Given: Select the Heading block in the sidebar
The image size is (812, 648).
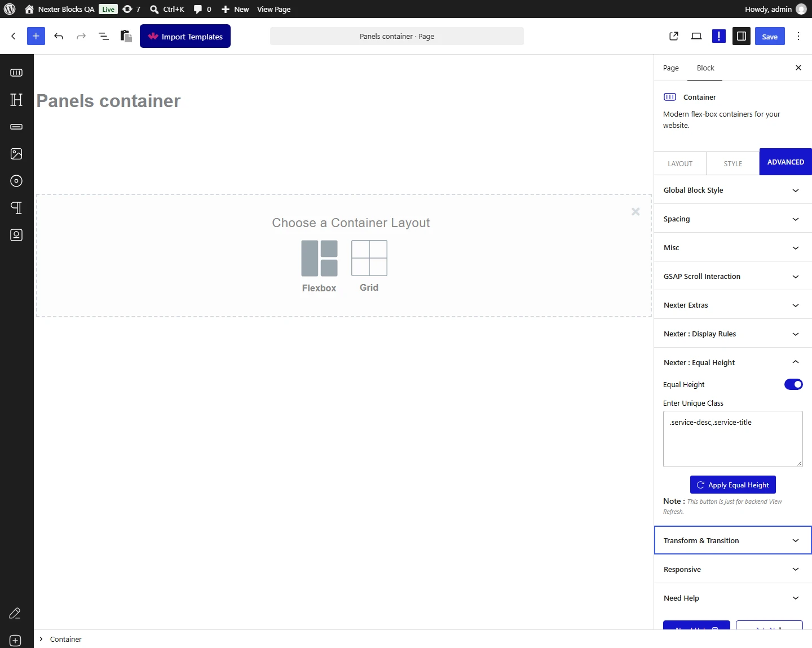Looking at the screenshot, I should tap(16, 100).
